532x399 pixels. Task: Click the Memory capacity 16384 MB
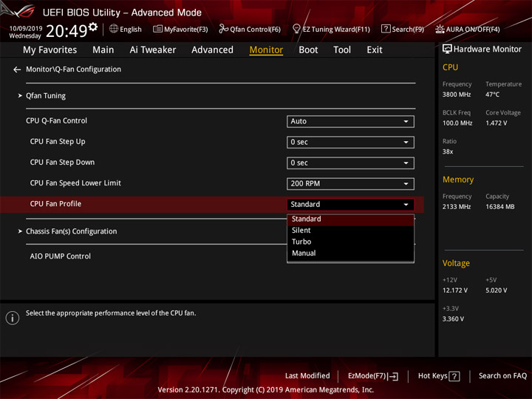tap(499, 207)
